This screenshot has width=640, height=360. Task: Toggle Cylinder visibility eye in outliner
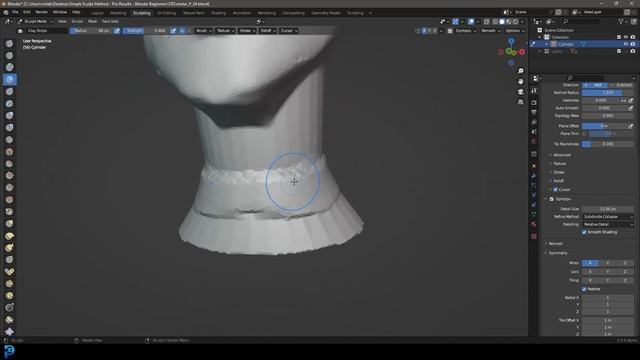pos(625,44)
